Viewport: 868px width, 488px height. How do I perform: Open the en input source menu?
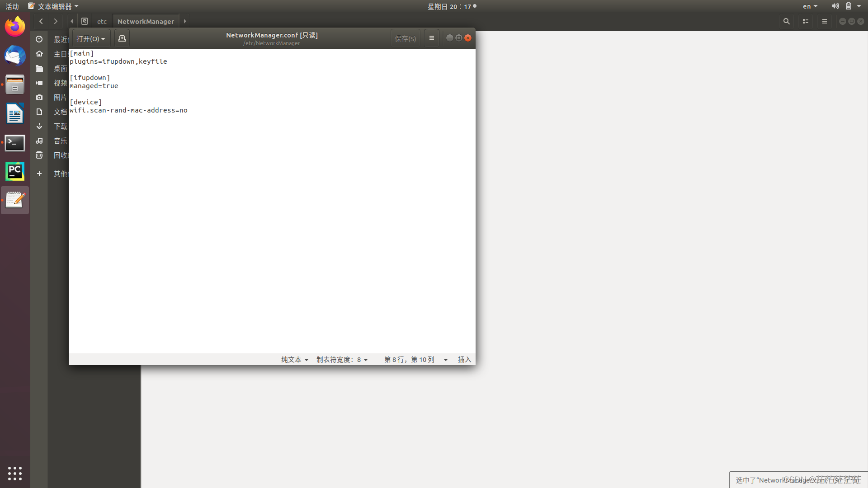(x=810, y=6)
